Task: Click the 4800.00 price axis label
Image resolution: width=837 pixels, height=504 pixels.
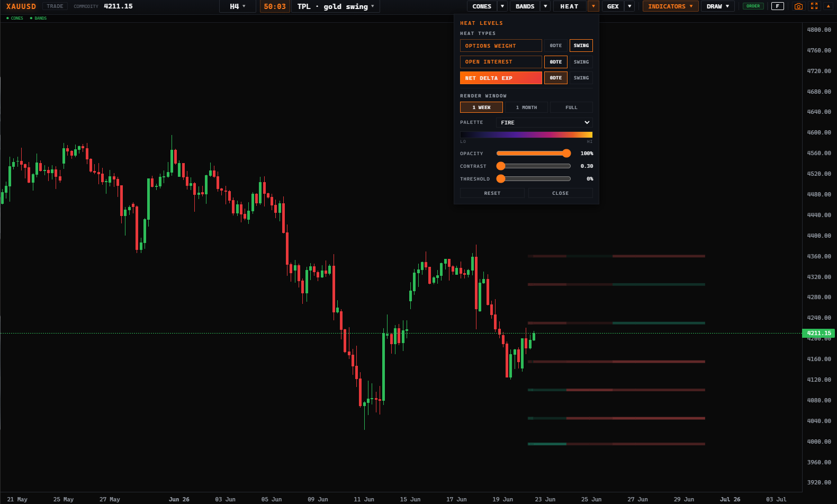Action: 819,30
